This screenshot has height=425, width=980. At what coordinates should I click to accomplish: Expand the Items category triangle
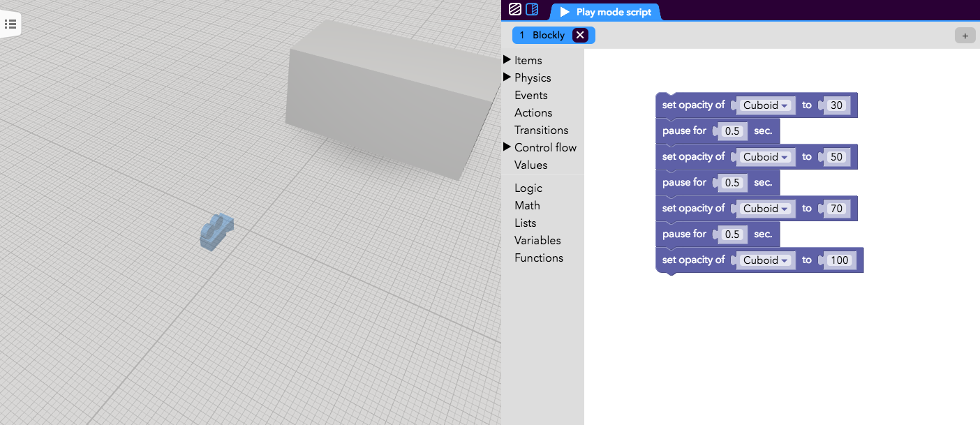(507, 60)
